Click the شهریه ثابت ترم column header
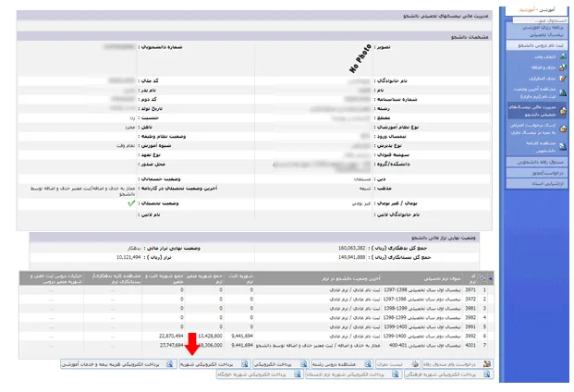 tap(240, 279)
